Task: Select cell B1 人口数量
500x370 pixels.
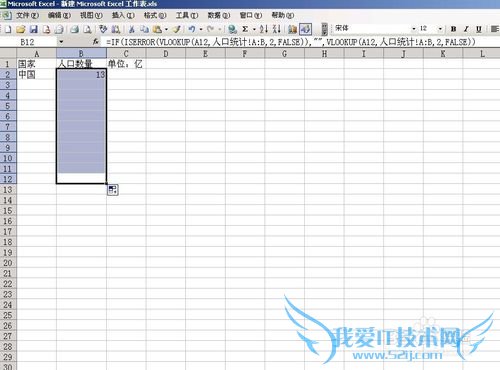Action: point(81,64)
